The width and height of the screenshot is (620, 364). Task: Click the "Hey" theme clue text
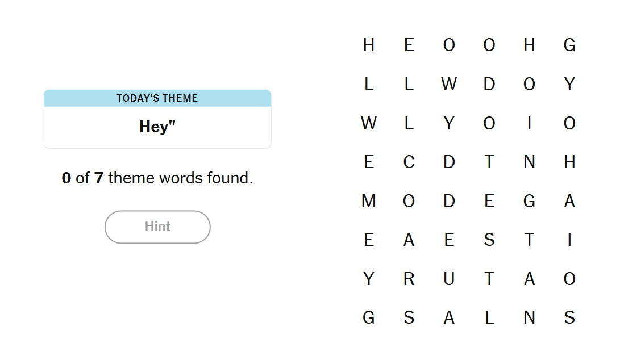click(x=157, y=127)
